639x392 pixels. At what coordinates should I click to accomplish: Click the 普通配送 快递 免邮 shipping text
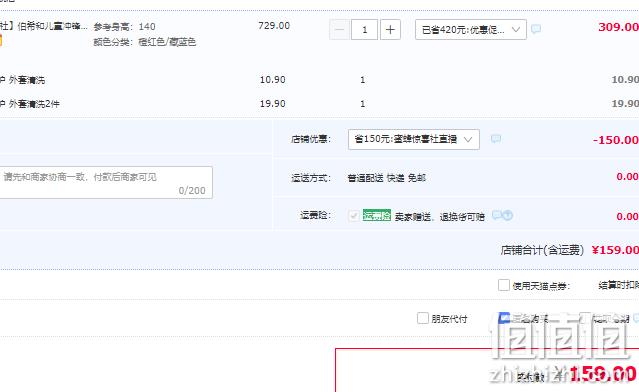387,178
